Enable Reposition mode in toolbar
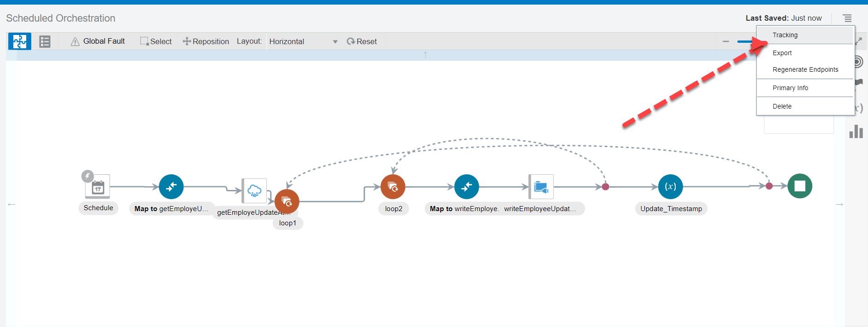The width and height of the screenshot is (868, 327). point(206,41)
